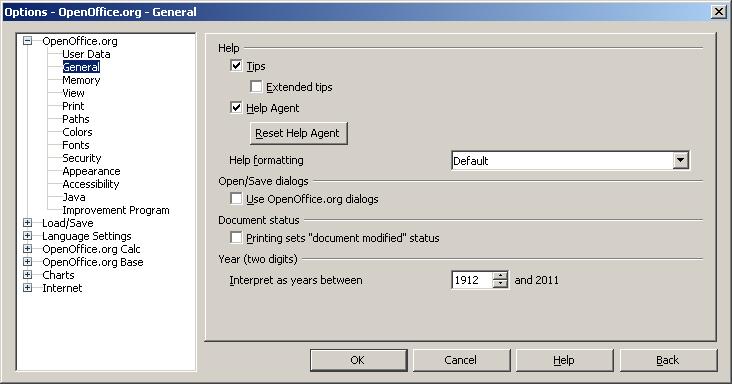Expand the Internet tree node
This screenshot has width=732, height=384.
pos(28,288)
